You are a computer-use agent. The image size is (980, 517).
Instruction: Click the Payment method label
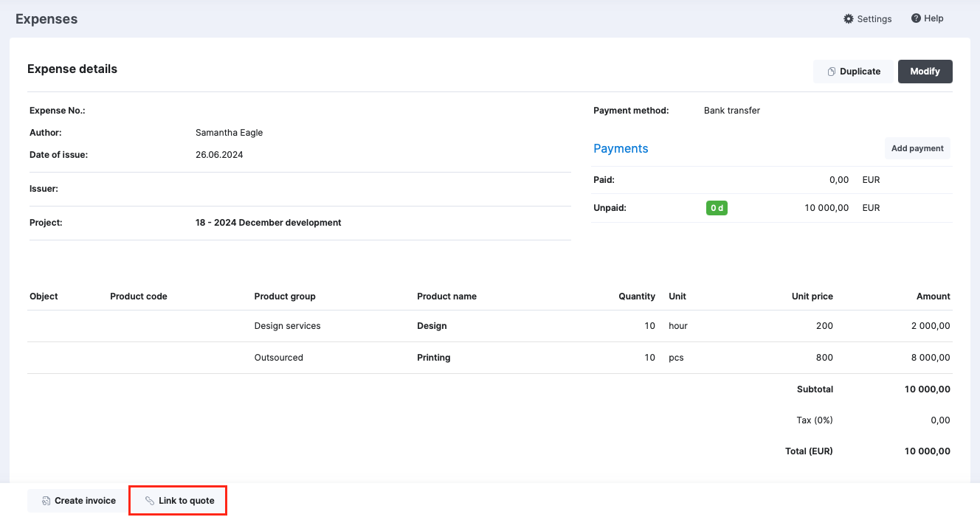pos(631,111)
